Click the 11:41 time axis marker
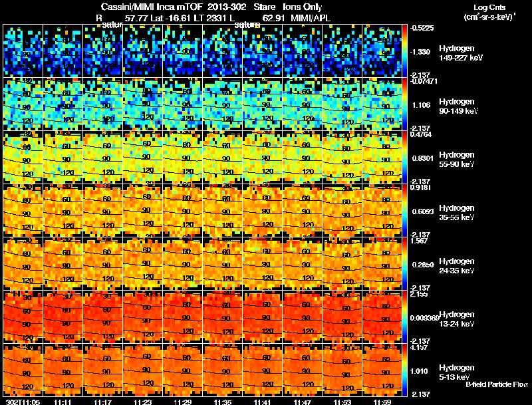 262,402
